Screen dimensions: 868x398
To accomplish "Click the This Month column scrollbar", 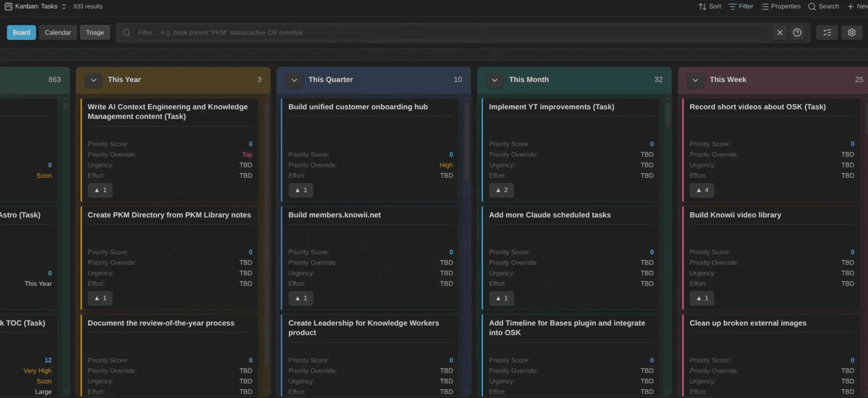I will click(x=668, y=115).
